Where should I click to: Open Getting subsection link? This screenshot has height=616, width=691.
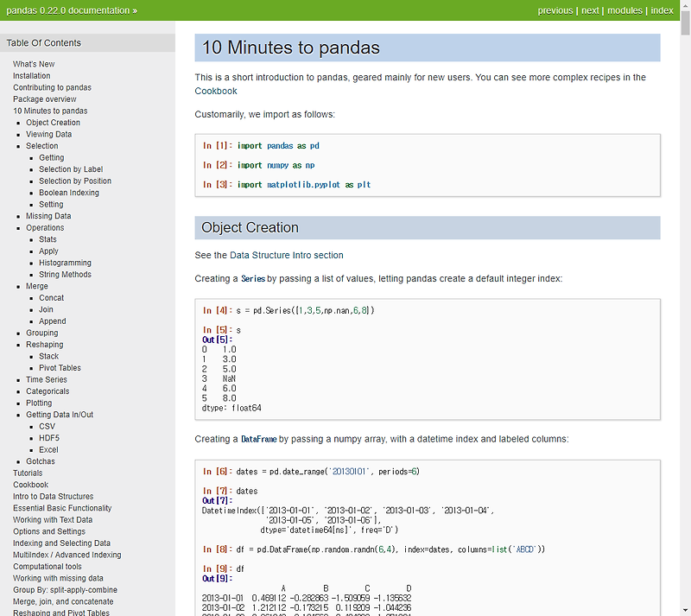tap(52, 158)
